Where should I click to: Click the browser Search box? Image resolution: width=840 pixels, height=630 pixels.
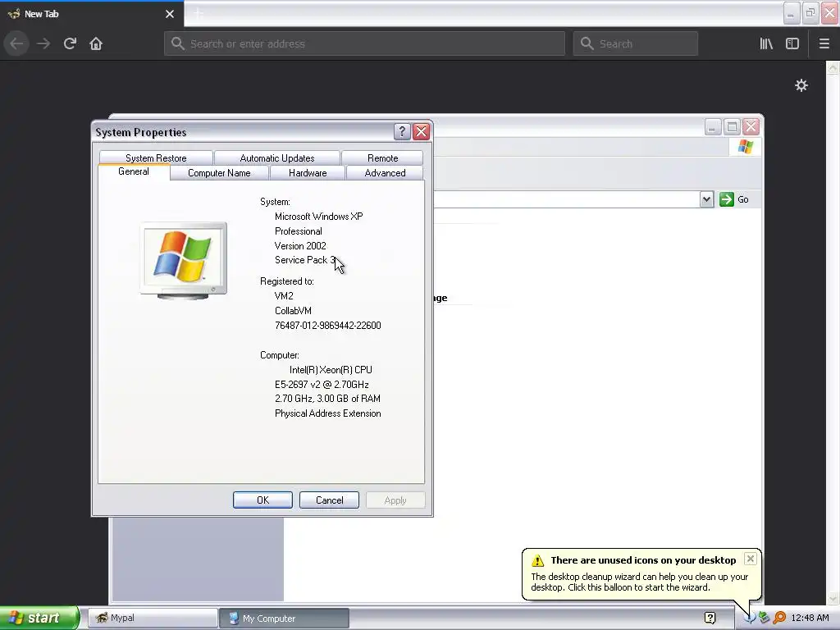pyautogui.click(x=636, y=44)
